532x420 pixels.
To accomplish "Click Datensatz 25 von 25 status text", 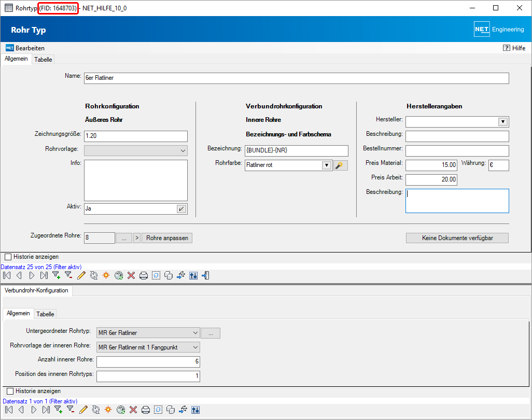I will click(x=41, y=267).
